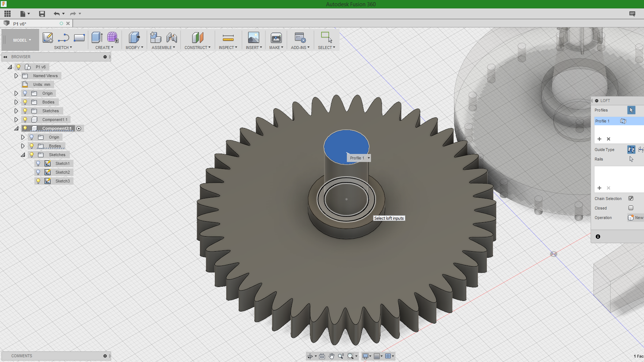
Task: Click the Insert image icon
Action: pos(254,37)
